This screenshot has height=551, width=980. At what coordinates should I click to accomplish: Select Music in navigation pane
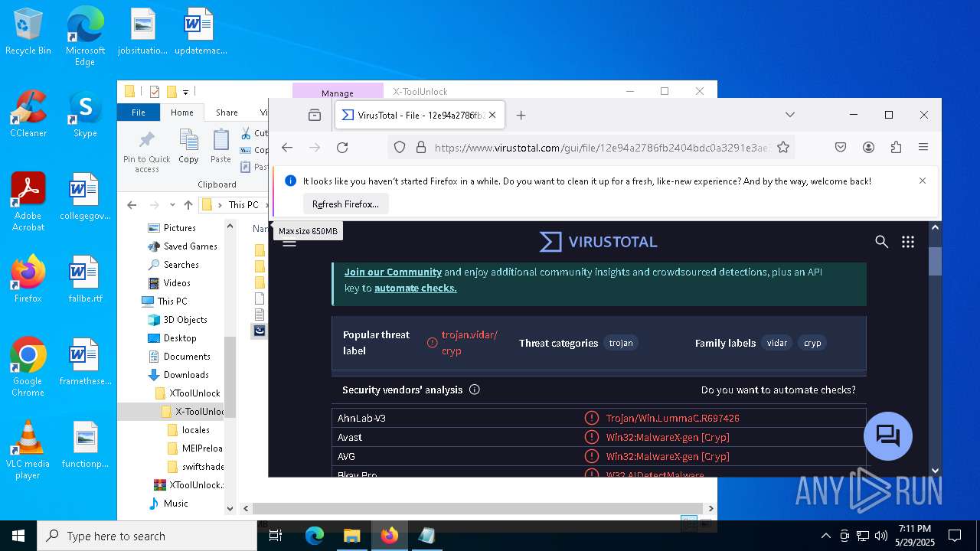(176, 504)
